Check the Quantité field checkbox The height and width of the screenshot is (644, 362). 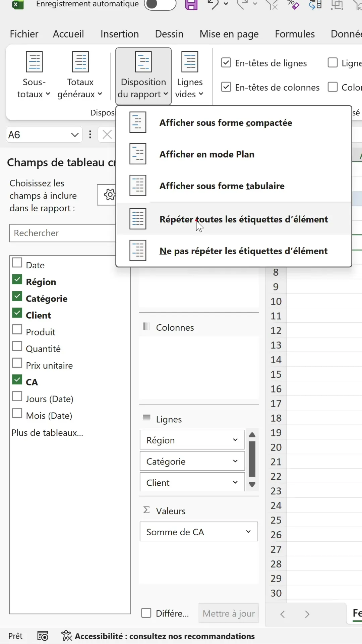17,346
